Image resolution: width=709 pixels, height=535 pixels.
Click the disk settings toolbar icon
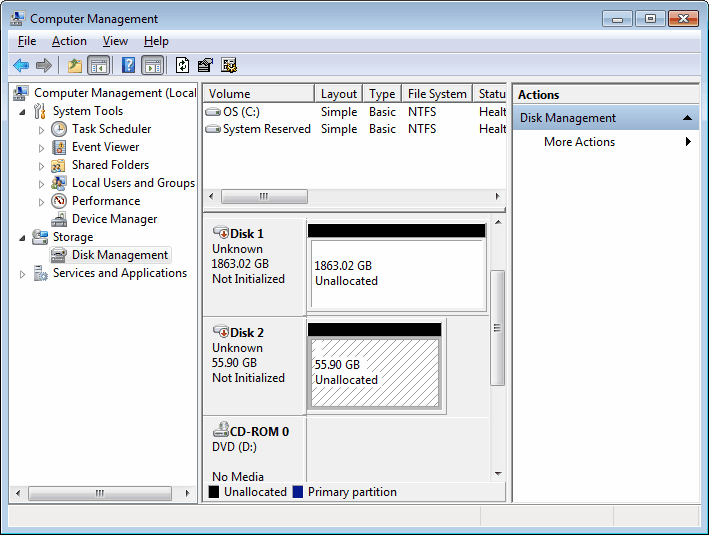tap(229, 66)
